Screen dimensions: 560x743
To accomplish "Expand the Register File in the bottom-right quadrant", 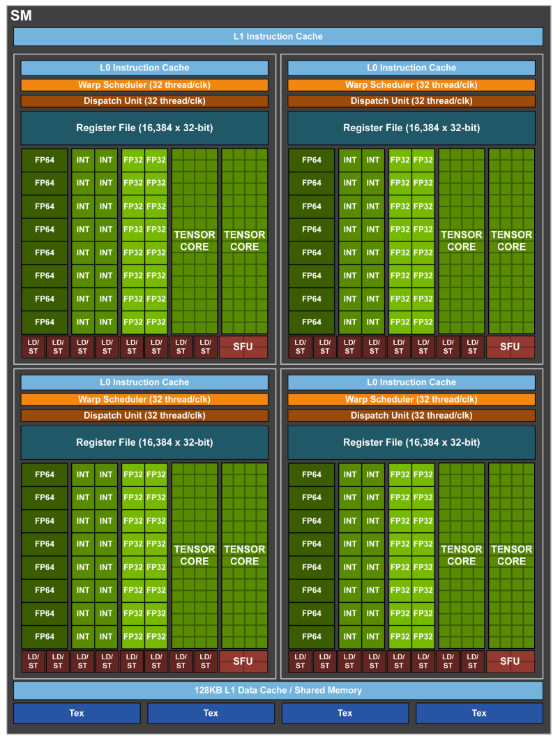I will click(x=411, y=442).
